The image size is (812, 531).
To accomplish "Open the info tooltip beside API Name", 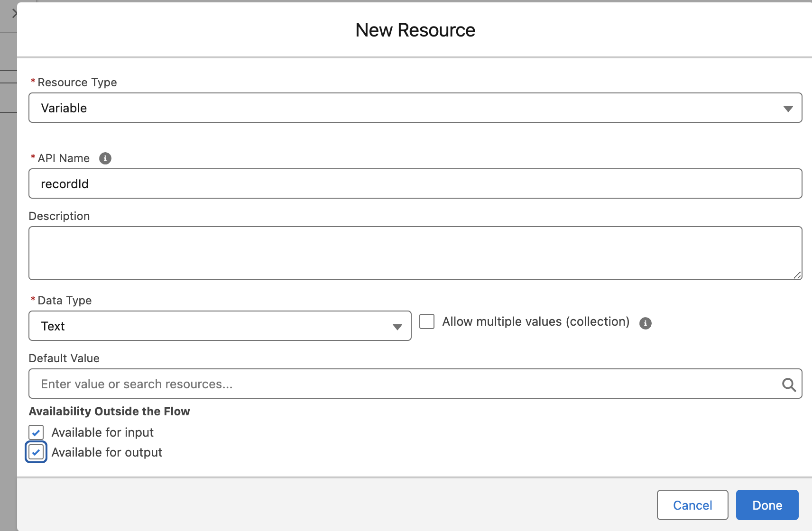I will point(105,158).
